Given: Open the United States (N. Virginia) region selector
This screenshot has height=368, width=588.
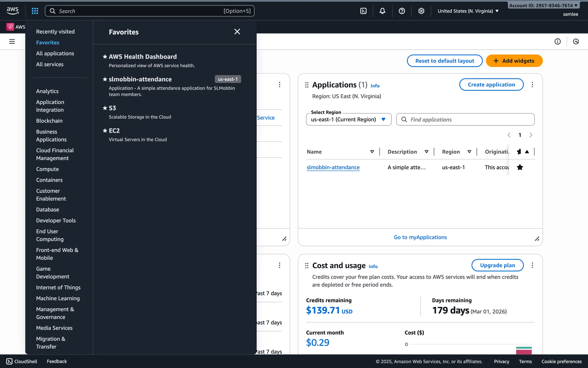Looking at the screenshot, I should [x=468, y=11].
